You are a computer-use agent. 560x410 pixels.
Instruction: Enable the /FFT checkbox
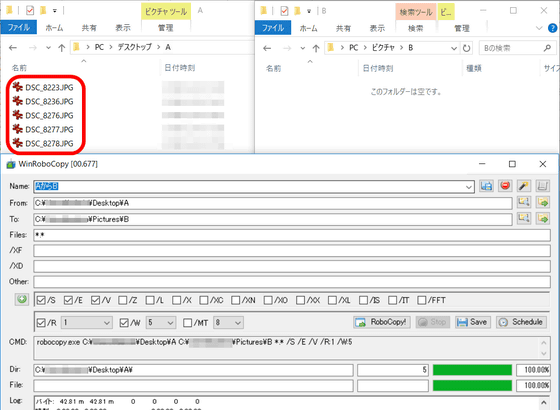click(x=422, y=300)
